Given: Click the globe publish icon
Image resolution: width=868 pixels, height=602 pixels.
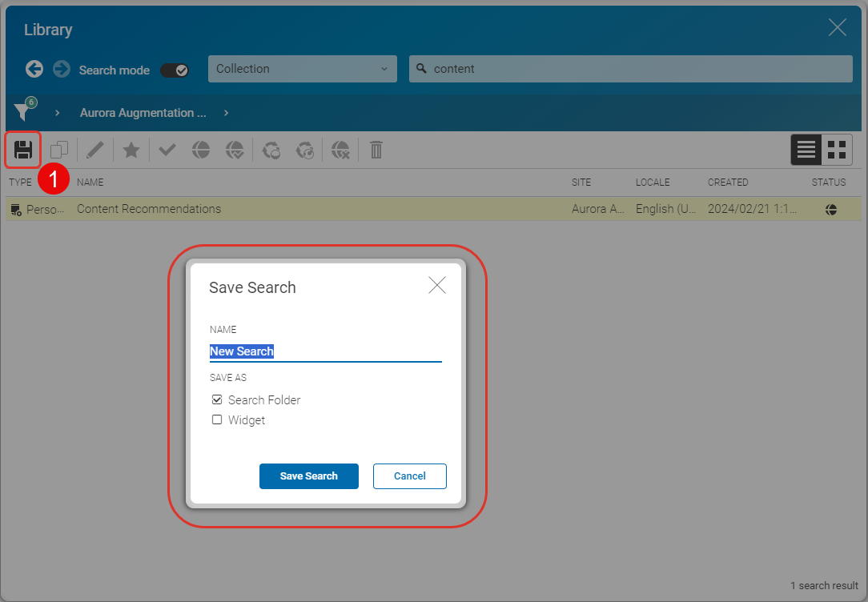Looking at the screenshot, I should [x=201, y=150].
